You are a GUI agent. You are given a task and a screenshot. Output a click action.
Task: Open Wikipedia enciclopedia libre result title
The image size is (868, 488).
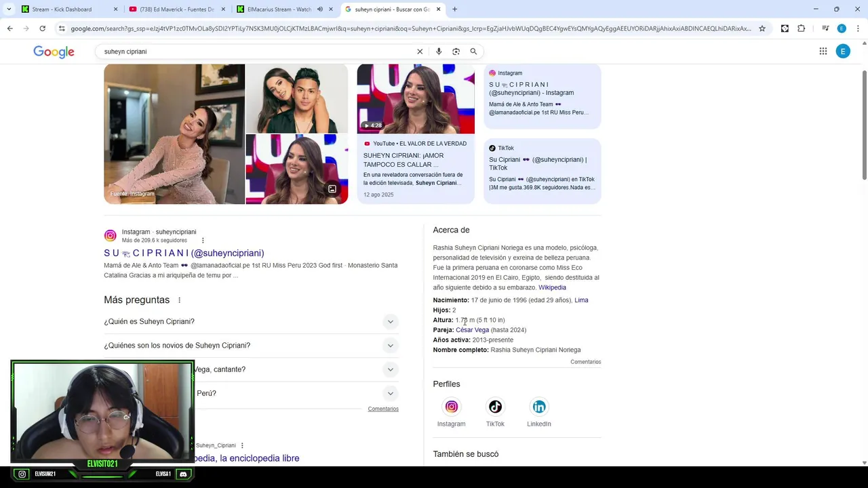pos(248,458)
